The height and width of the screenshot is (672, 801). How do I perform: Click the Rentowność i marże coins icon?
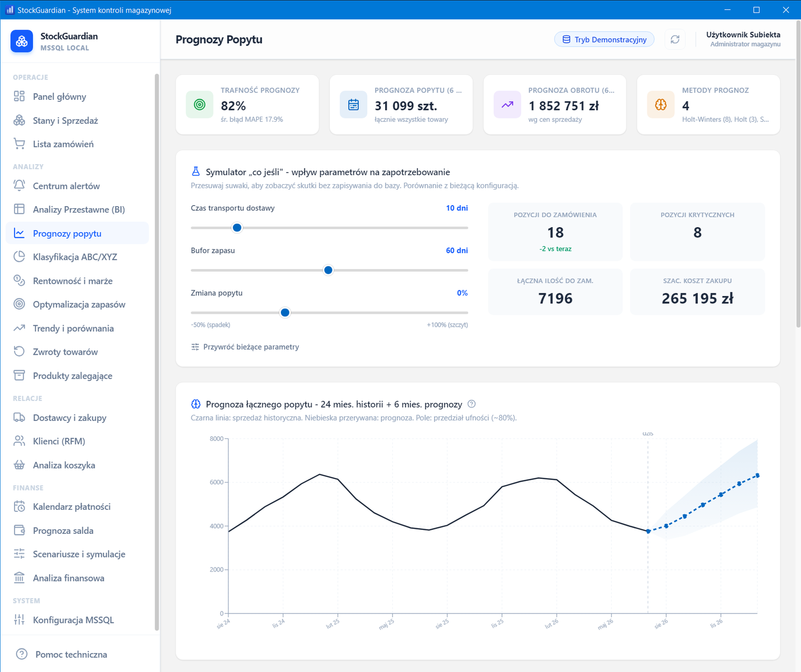pos(19,281)
